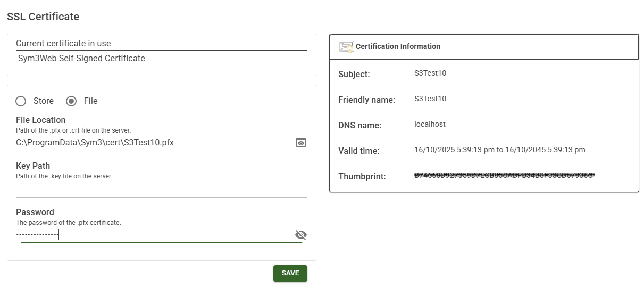Image resolution: width=644 pixels, height=287 pixels.
Task: Click the Subject: label
Action: 354,75
